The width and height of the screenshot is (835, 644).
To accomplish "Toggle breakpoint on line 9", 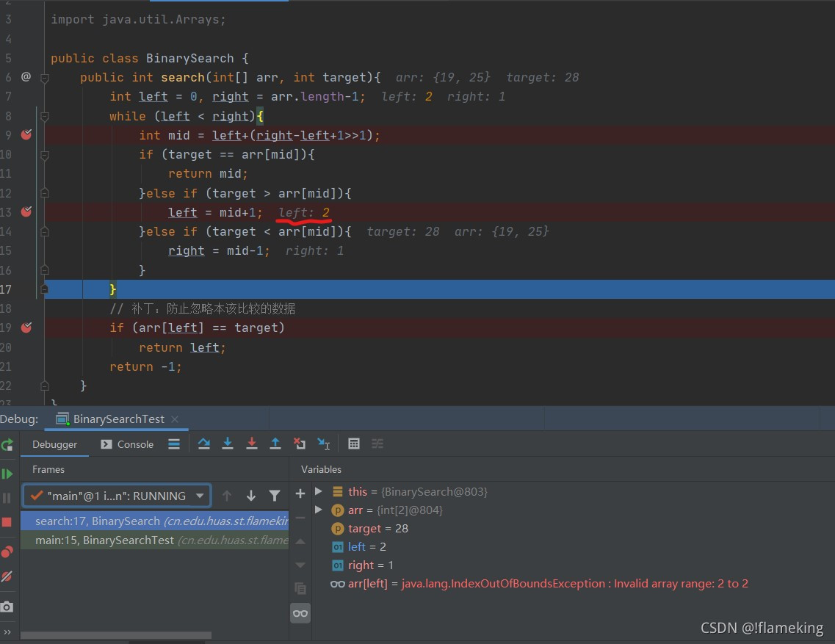I will pos(26,135).
